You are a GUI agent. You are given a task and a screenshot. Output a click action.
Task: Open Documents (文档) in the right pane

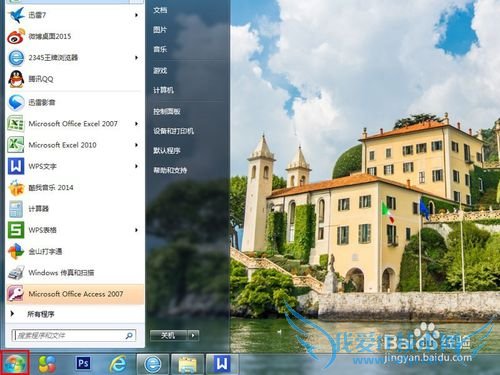tap(160, 10)
